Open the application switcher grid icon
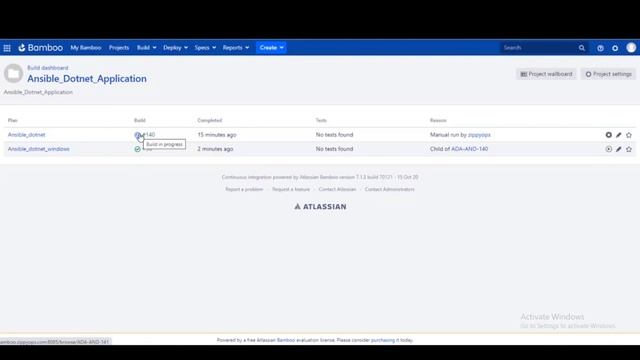 [x=7, y=48]
